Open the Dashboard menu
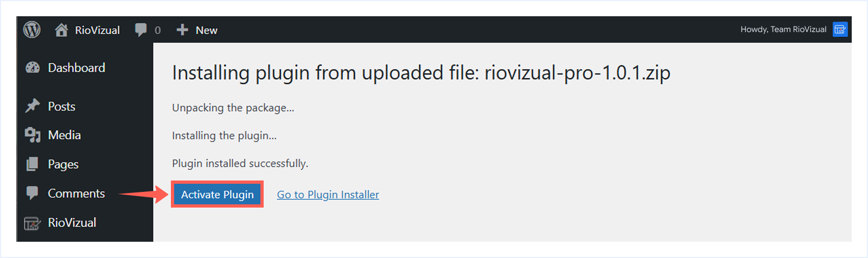The image size is (868, 258). (x=76, y=68)
